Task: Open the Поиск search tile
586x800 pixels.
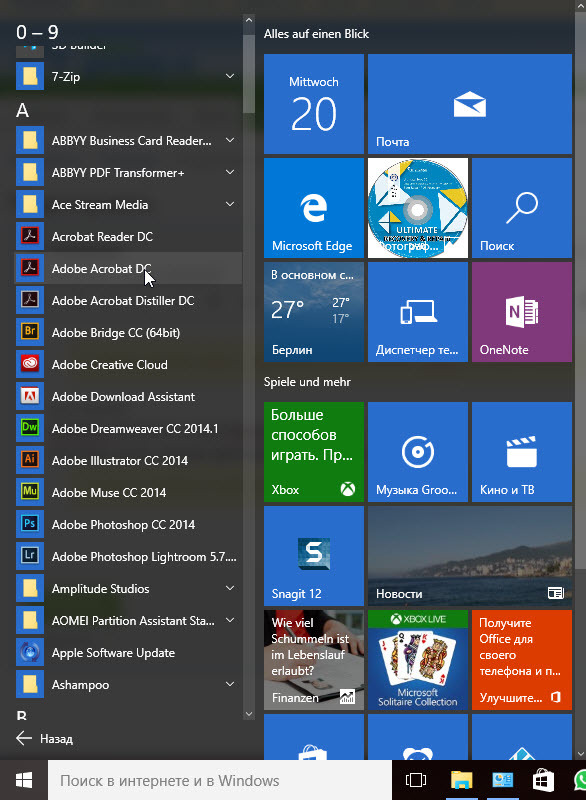Action: 522,208
